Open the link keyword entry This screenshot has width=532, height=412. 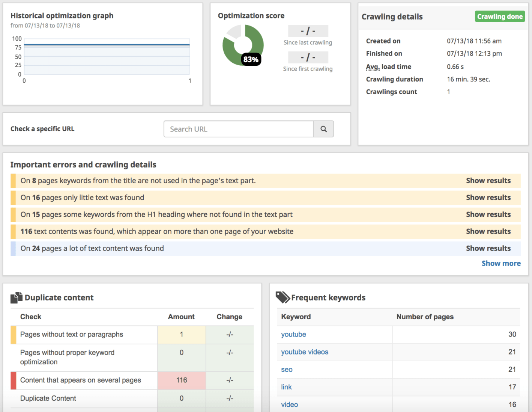pyautogui.click(x=286, y=387)
